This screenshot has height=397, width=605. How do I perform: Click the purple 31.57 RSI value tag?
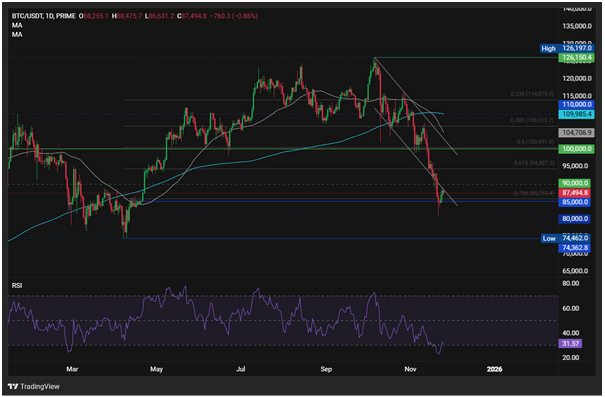tap(570, 344)
